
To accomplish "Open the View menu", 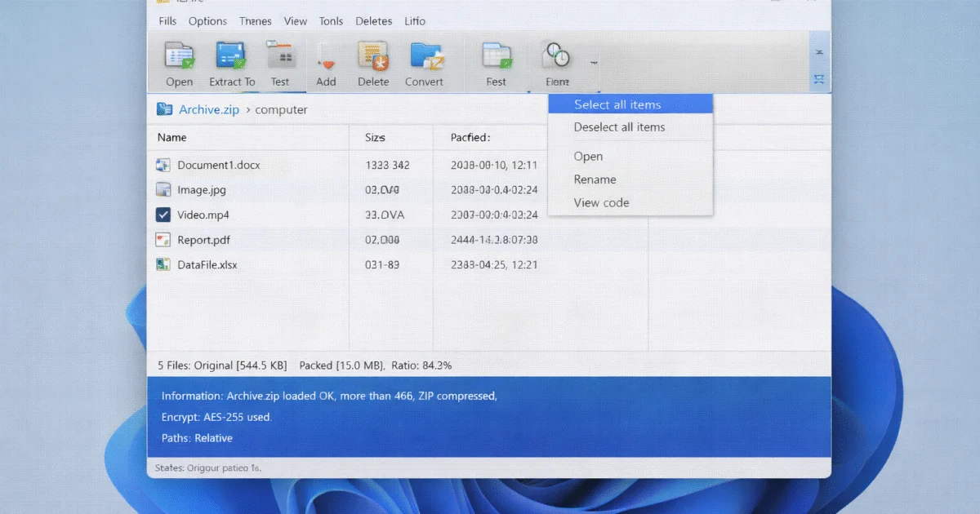I will 296,21.
